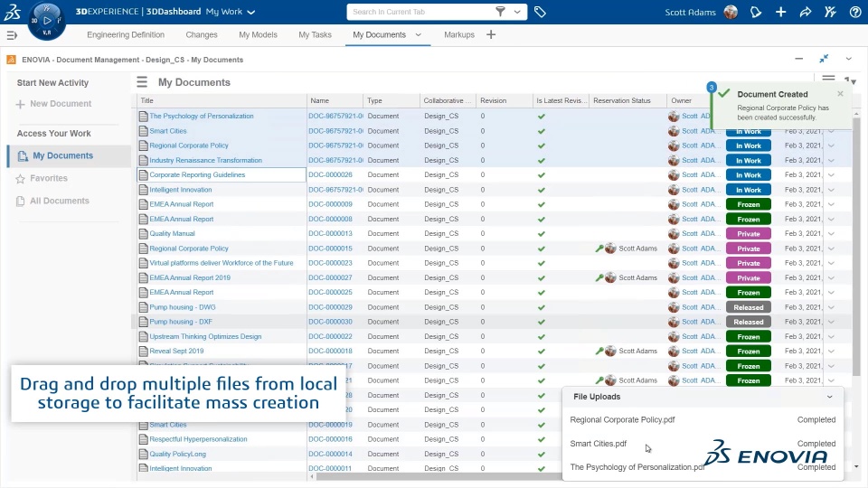Open the My Documents tab dropdown arrow
The image size is (868, 488).
[419, 35]
